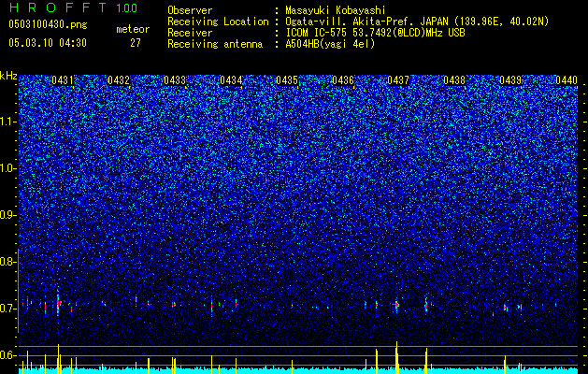This screenshot has width=588, height=374.
Task: Click the 0433 time marker
Action: pyautogui.click(x=175, y=80)
